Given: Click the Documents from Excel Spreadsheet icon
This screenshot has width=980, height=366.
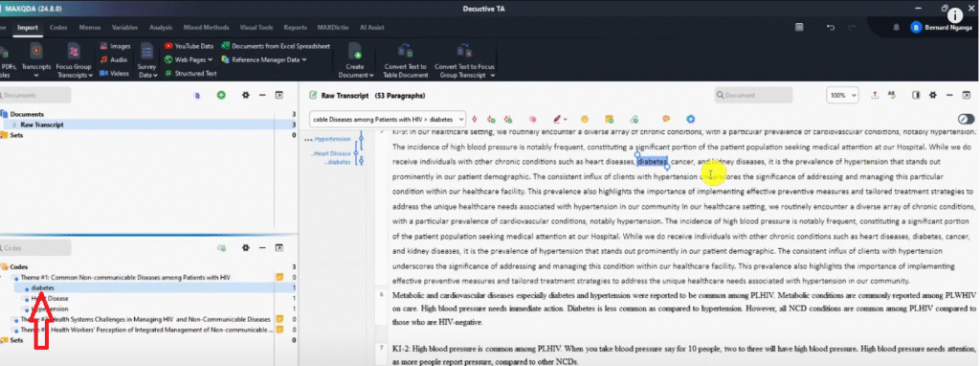Looking at the screenshot, I should 226,46.
